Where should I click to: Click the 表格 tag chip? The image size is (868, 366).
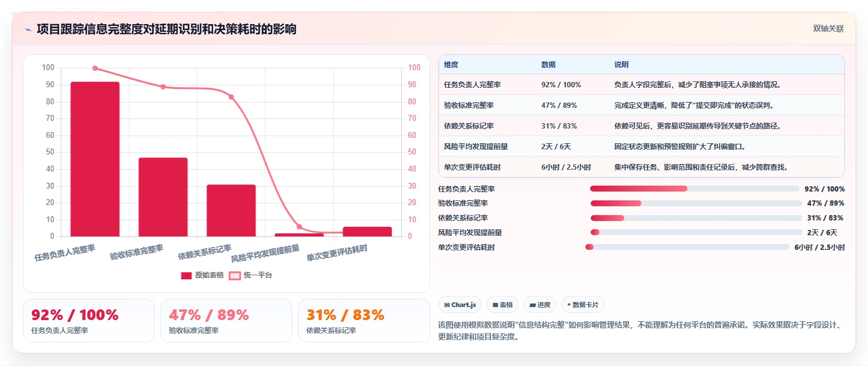click(x=502, y=305)
